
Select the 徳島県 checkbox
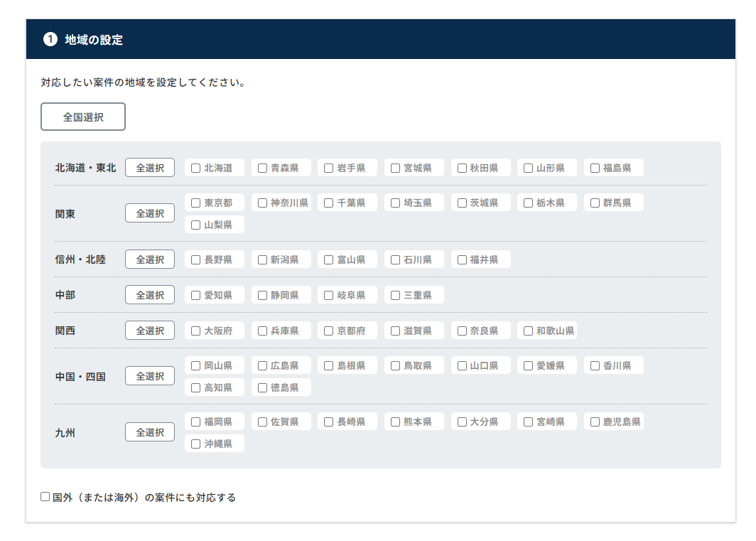tap(263, 388)
